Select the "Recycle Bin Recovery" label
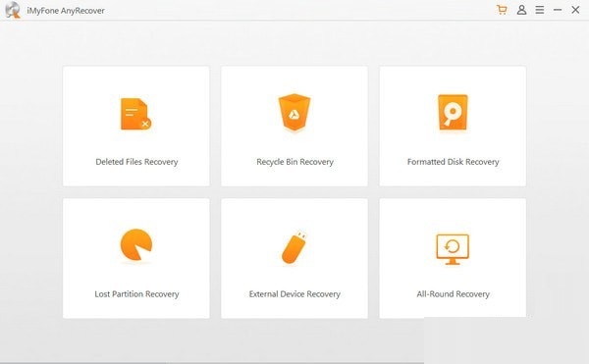589x364 pixels. [x=294, y=162]
